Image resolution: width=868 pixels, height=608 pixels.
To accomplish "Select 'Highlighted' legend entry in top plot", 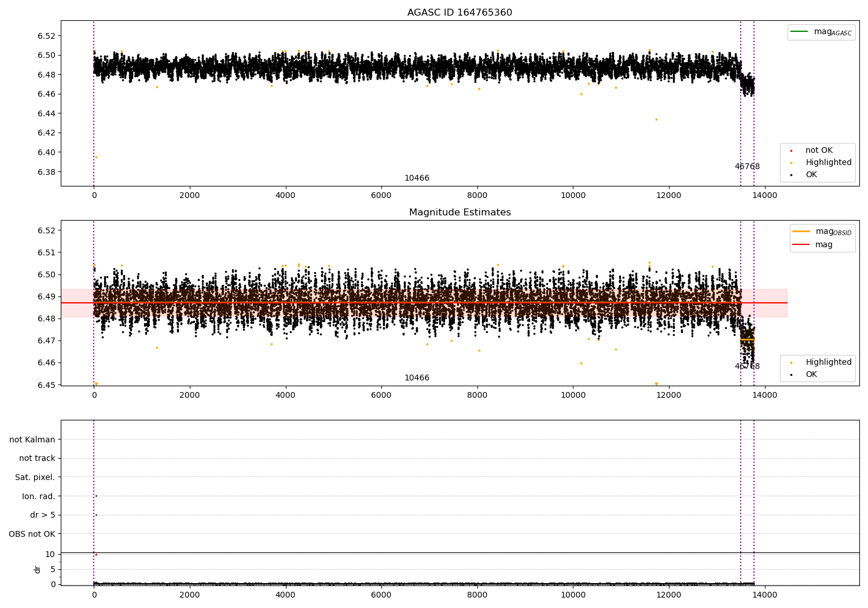I will pyautogui.click(x=822, y=163).
